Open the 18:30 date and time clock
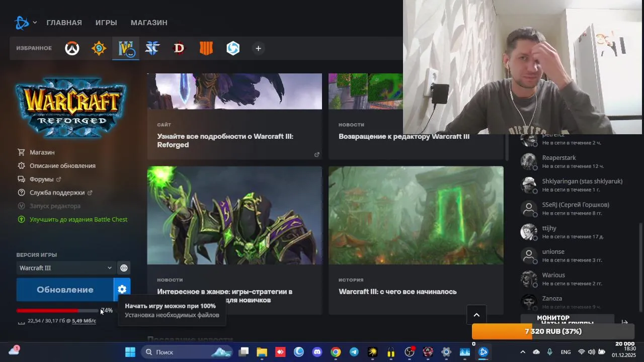The width and height of the screenshot is (644, 362). [x=624, y=351]
